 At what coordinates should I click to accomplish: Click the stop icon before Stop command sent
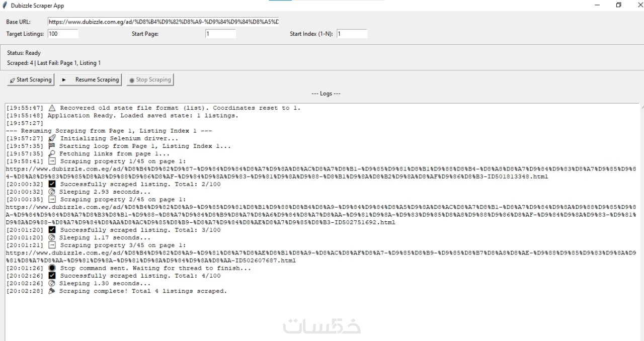tap(52, 268)
